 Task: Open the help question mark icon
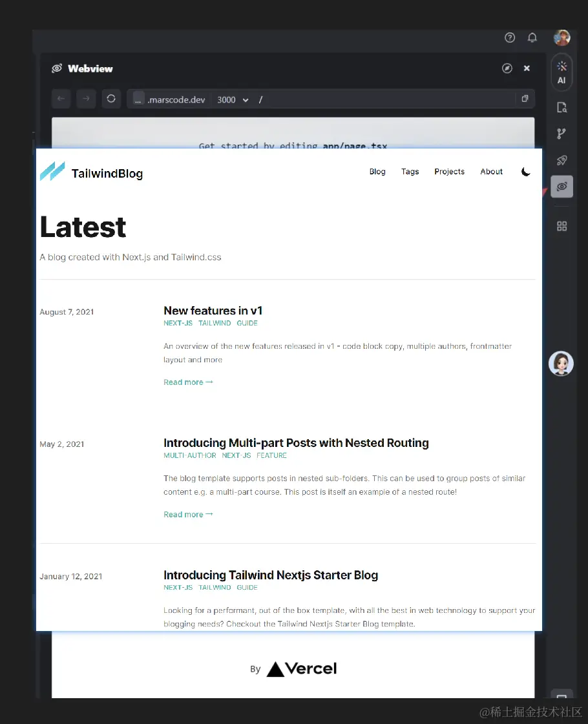pyautogui.click(x=509, y=38)
